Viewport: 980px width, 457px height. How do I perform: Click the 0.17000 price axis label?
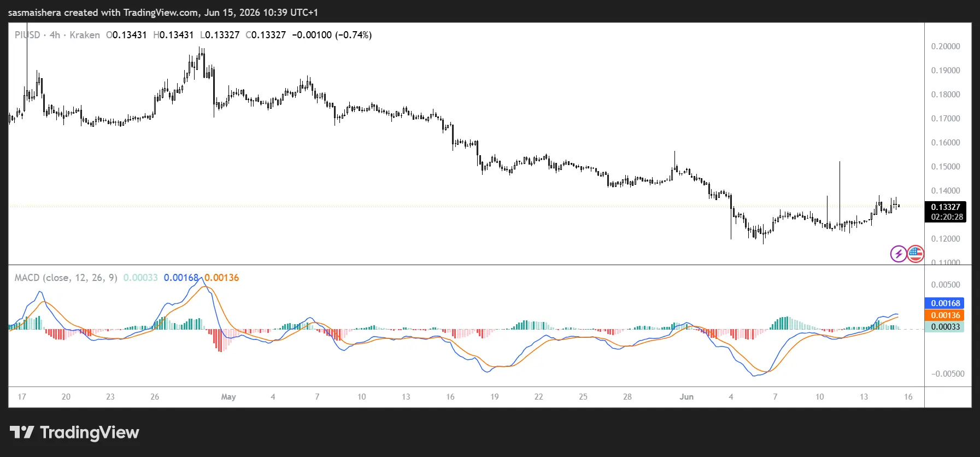(x=946, y=119)
